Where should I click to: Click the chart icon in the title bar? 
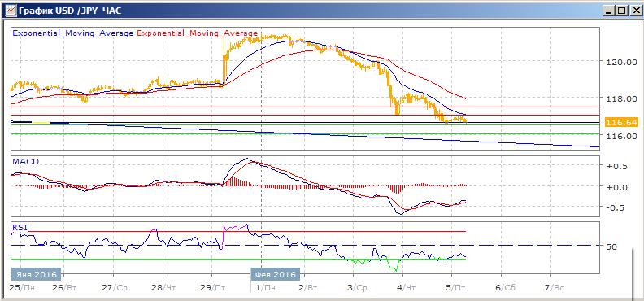pos(10,11)
